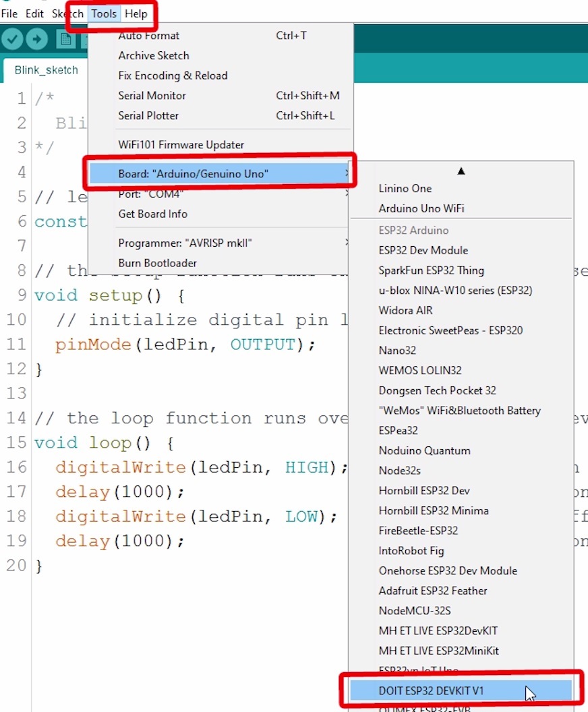
Task: Click "delay(1000);" on line 19
Action: point(120,541)
